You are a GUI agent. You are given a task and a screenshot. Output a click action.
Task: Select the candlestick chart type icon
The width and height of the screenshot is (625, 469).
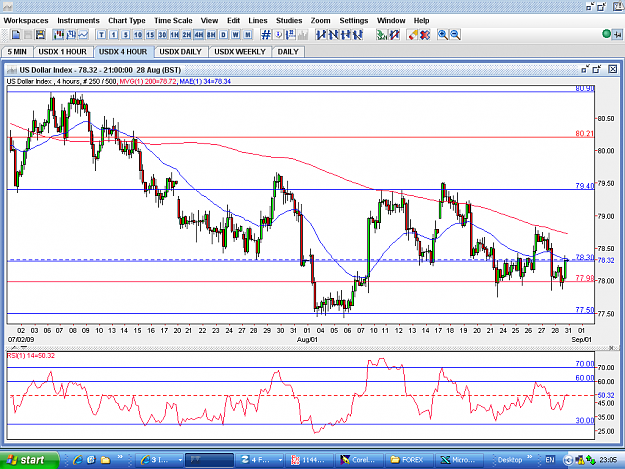[x=58, y=35]
